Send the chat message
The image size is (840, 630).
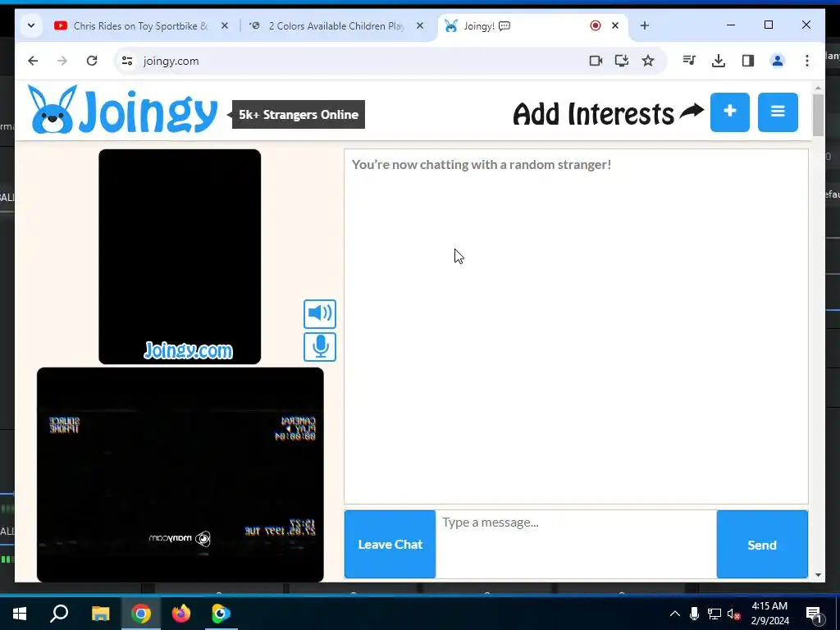click(762, 545)
